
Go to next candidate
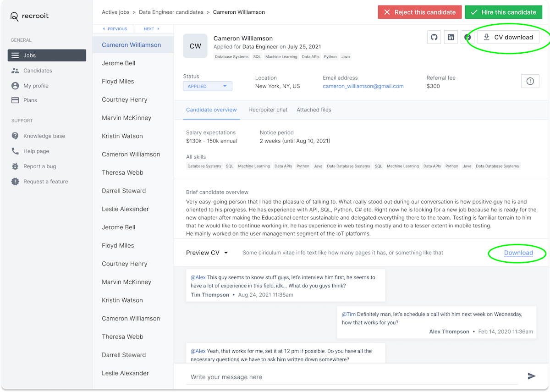[152, 29]
